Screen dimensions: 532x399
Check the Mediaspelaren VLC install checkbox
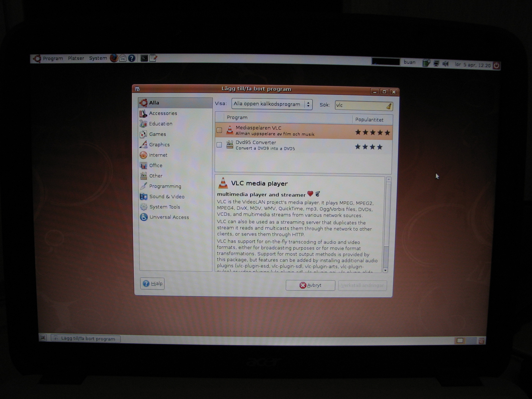coord(219,130)
